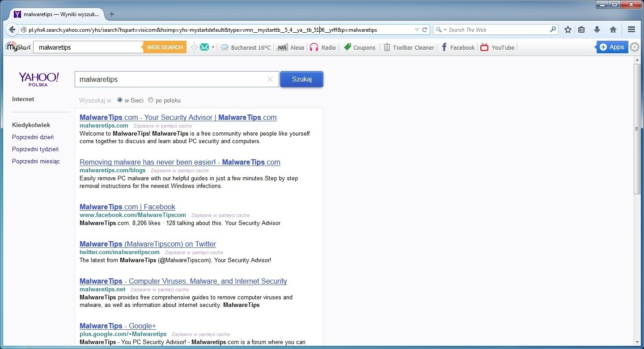This screenshot has height=349, width=644.
Task: Click the Szukaj search button
Action: click(x=301, y=79)
